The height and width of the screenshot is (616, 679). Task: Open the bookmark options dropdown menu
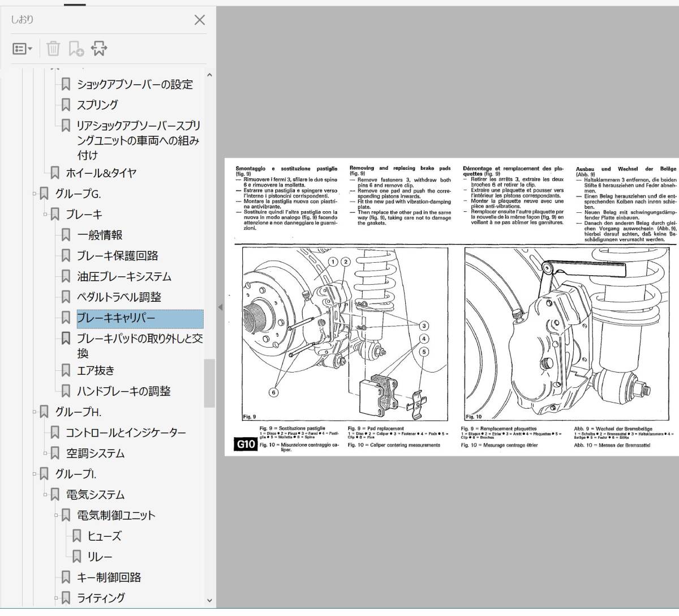click(22, 49)
